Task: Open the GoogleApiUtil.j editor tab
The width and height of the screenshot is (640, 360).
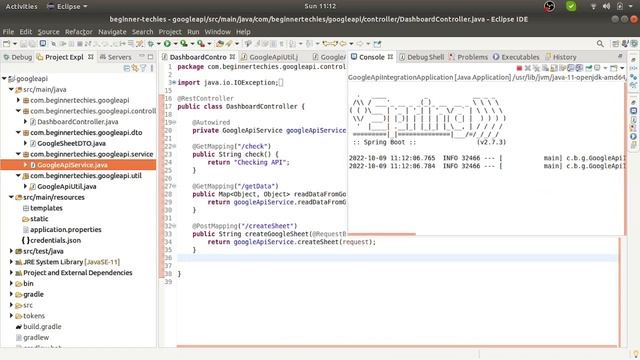Action: coord(270,57)
